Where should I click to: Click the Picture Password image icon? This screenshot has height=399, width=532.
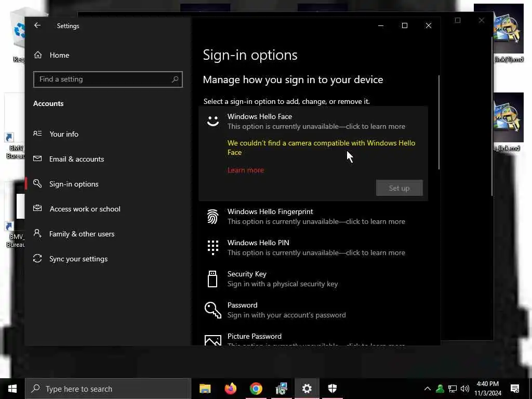[x=212, y=340]
